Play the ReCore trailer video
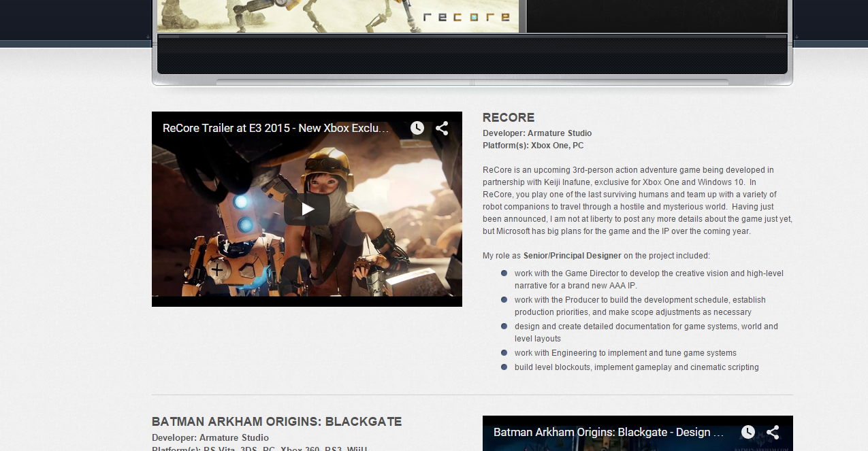Image resolution: width=868 pixels, height=451 pixels. (307, 210)
